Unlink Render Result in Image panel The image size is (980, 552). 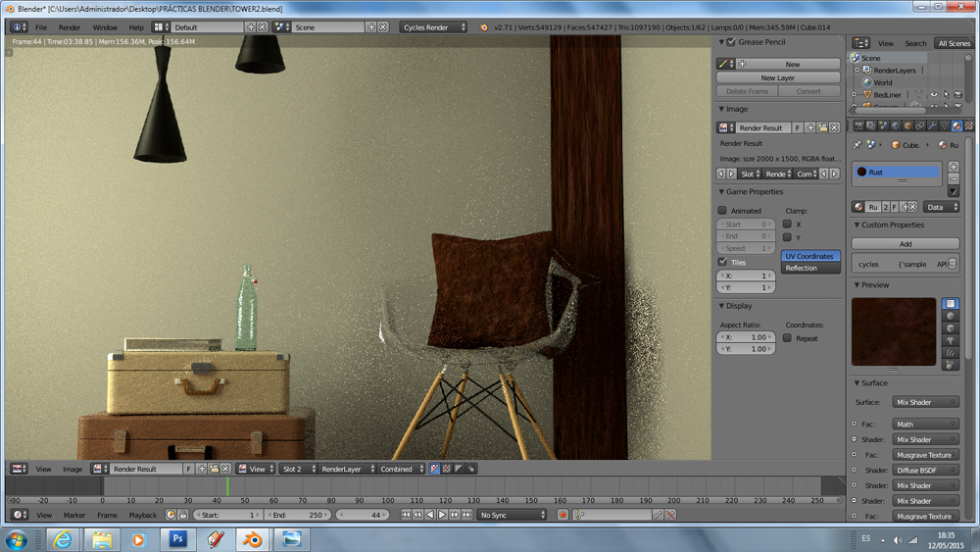(x=834, y=127)
